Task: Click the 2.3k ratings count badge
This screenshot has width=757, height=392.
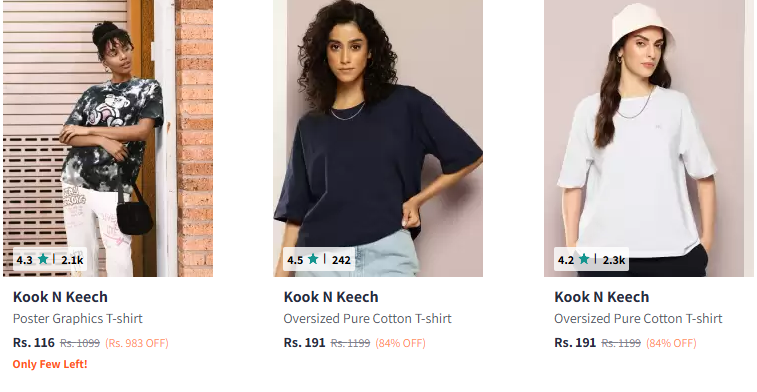Action: pyautogui.click(x=614, y=260)
